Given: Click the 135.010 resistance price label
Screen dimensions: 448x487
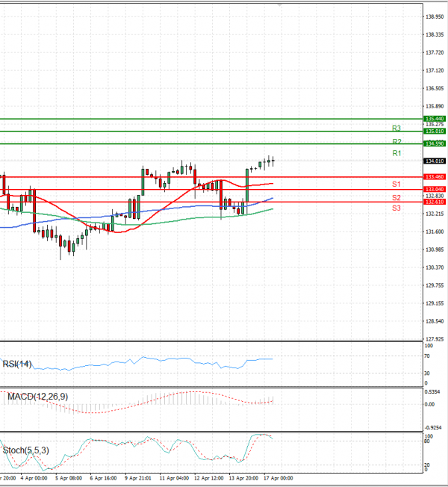Looking at the screenshot, I should (435, 131).
